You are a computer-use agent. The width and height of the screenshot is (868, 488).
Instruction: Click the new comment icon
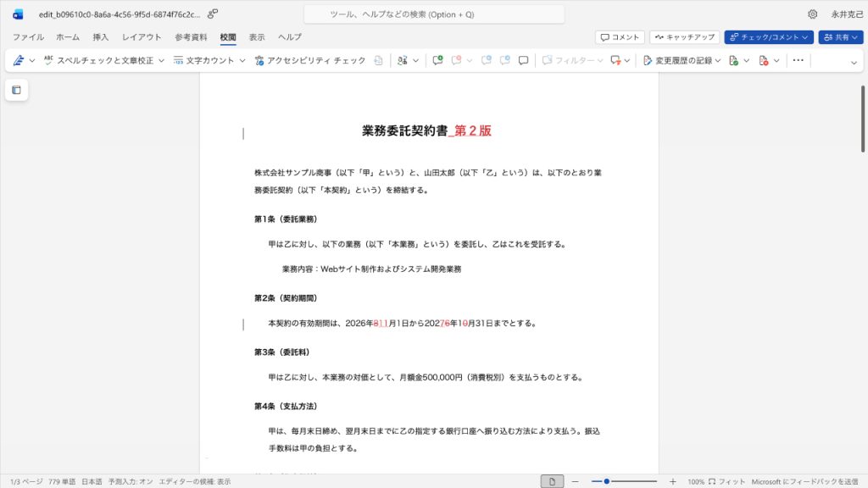[x=437, y=60]
